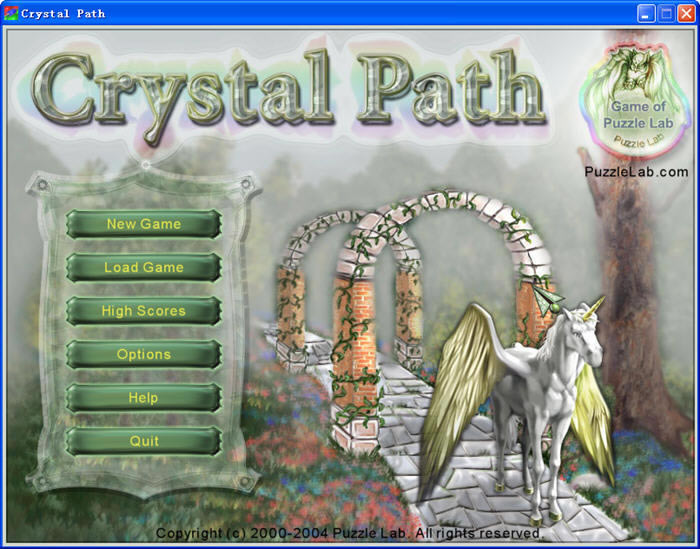Open the Load Game screen

(x=143, y=268)
